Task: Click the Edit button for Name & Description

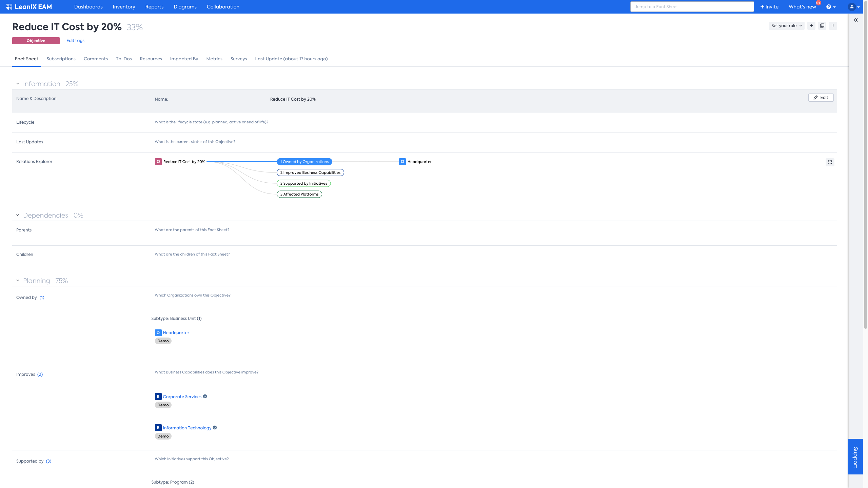Action: pos(821,98)
